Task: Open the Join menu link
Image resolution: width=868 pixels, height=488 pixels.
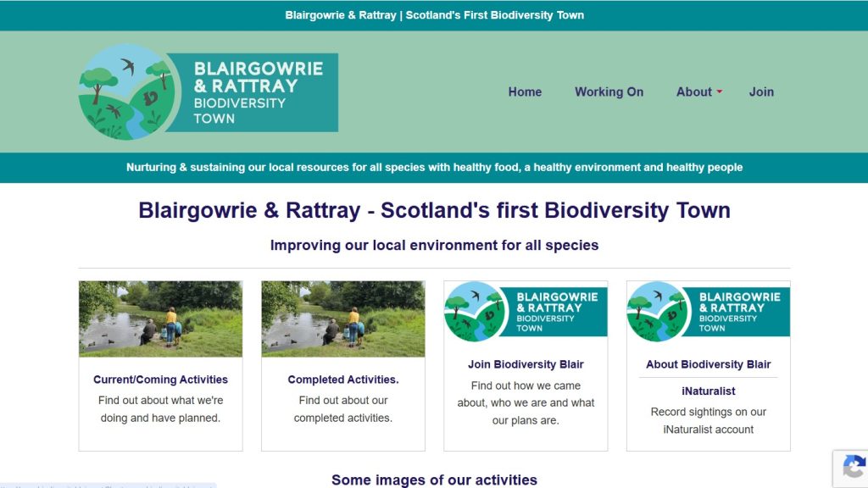Action: coord(761,91)
